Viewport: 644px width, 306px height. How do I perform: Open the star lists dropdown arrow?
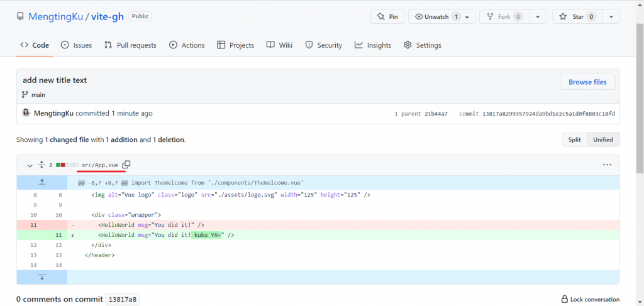pos(611,17)
